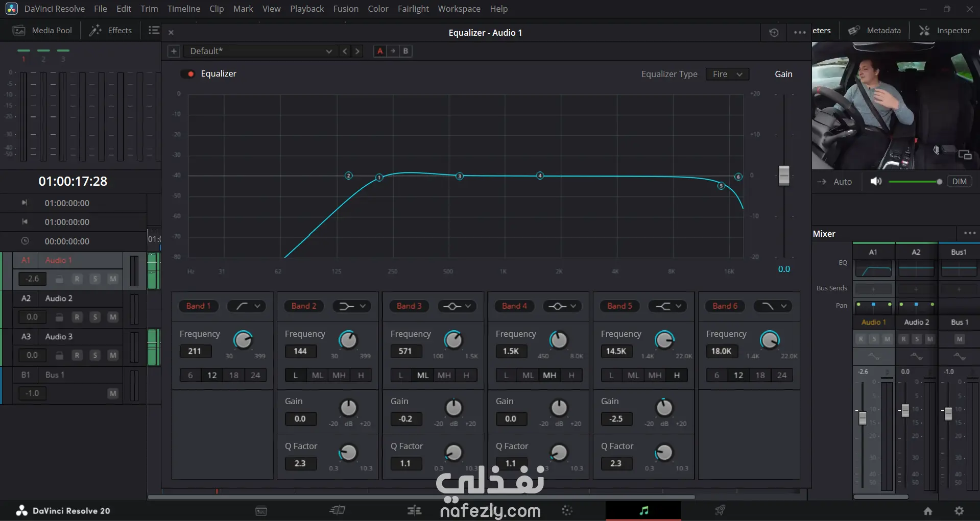Add a new Equalizer preset
The image size is (980, 521).
click(174, 51)
